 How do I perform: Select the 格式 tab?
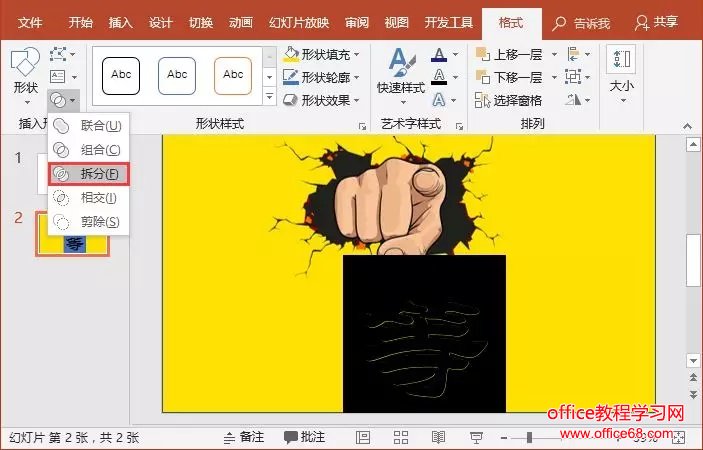pos(511,22)
